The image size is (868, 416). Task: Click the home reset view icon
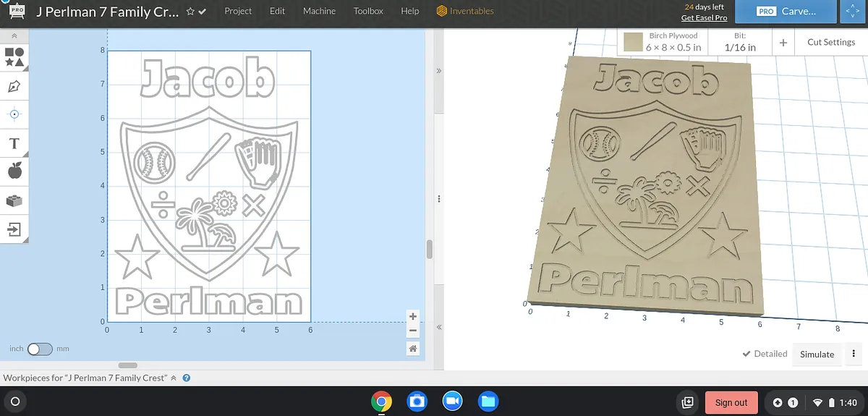point(412,349)
